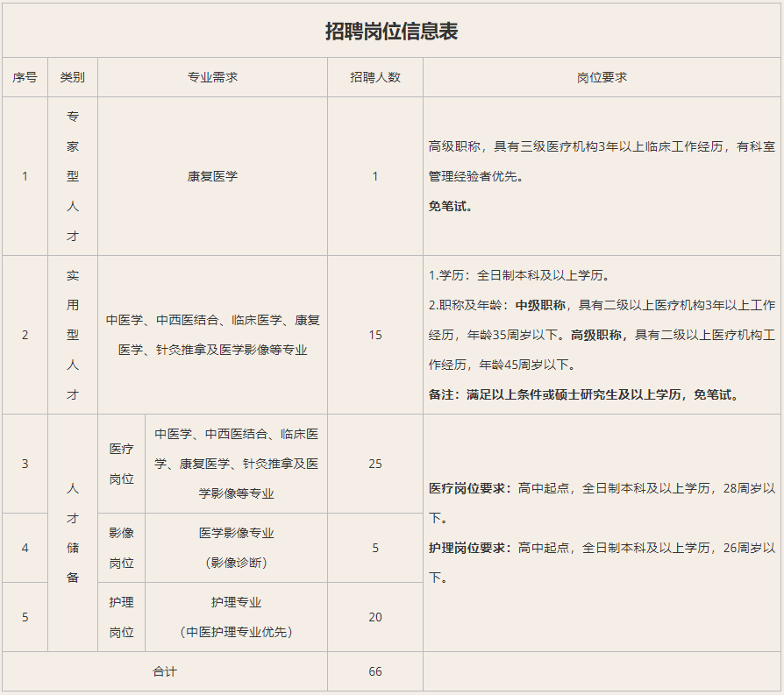
Task: Click the recruitment count cell showing 25
Action: pyautogui.click(x=375, y=464)
